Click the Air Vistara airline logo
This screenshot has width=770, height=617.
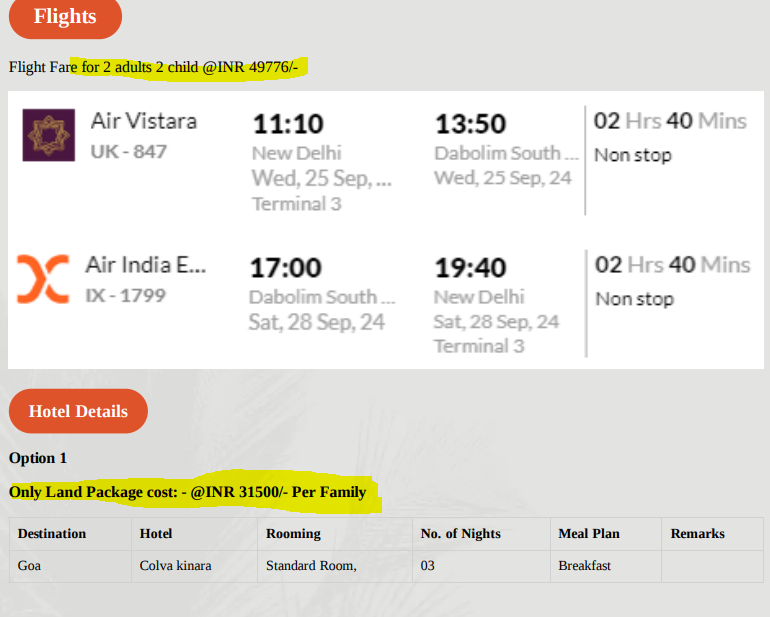(x=49, y=135)
